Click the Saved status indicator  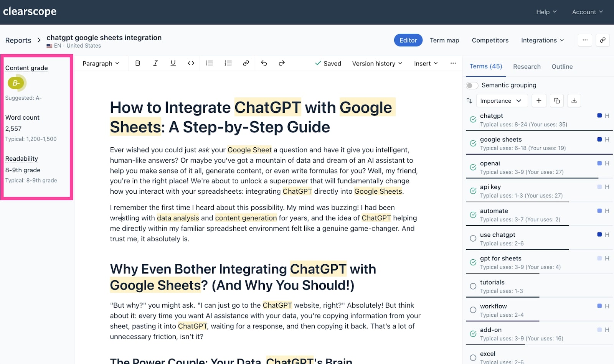coord(328,63)
